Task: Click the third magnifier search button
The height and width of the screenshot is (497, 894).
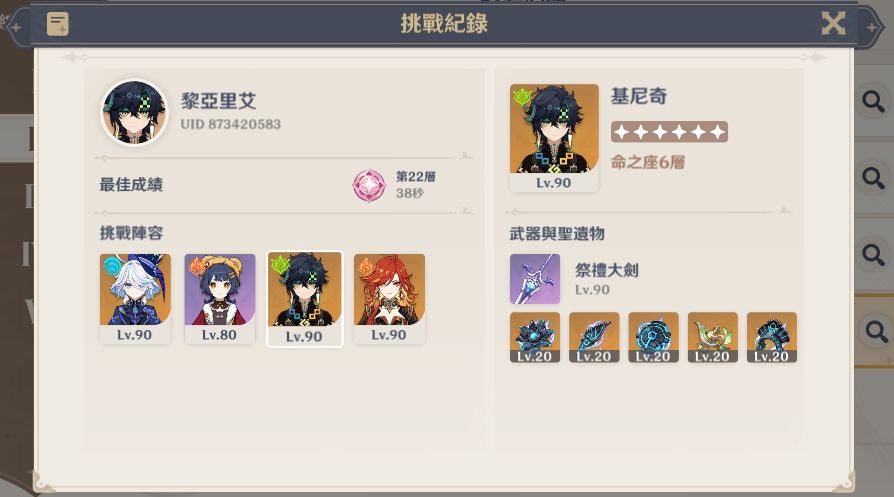Action: coord(873,254)
